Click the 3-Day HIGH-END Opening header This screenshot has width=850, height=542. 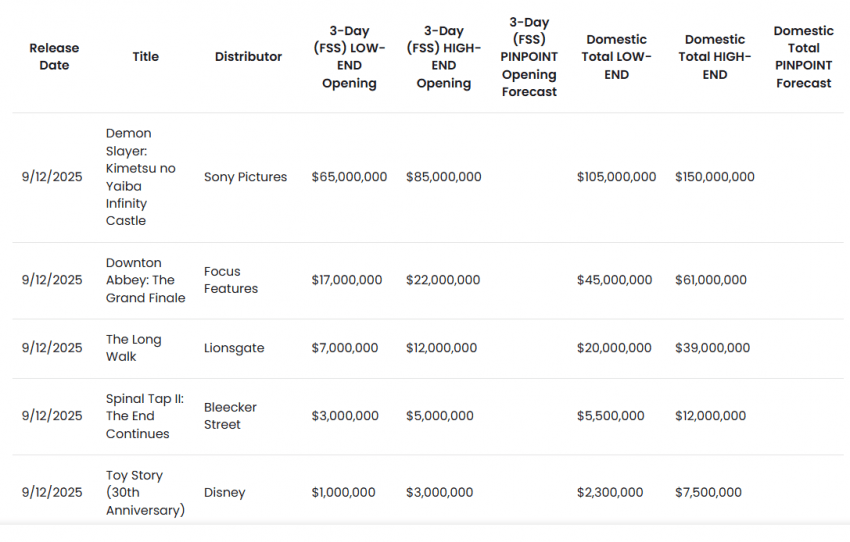(x=443, y=57)
